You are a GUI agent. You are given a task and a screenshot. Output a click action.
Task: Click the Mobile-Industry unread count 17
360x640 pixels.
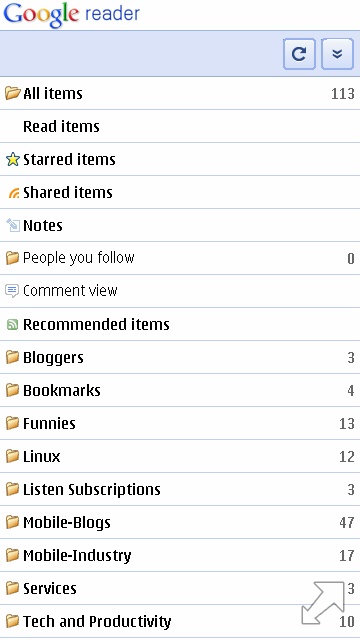(x=347, y=556)
